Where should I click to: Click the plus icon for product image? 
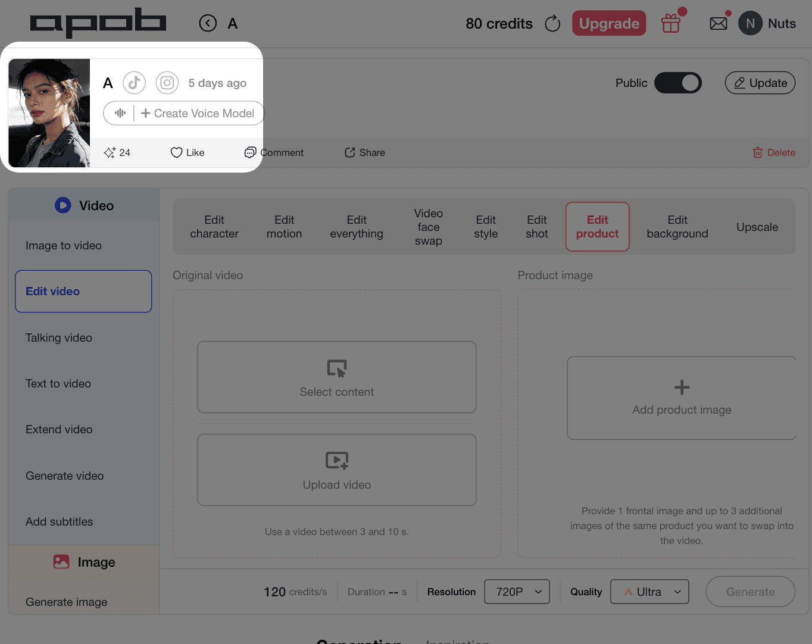tap(682, 387)
